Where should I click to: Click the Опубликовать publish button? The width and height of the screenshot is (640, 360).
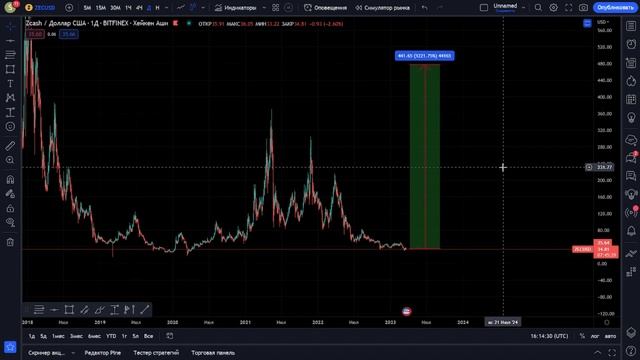(615, 7)
